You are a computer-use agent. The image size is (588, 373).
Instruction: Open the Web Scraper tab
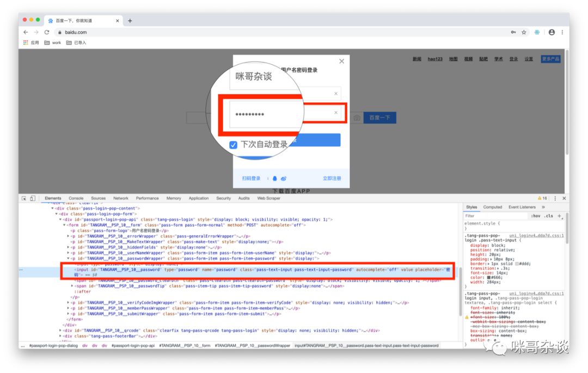(x=268, y=198)
